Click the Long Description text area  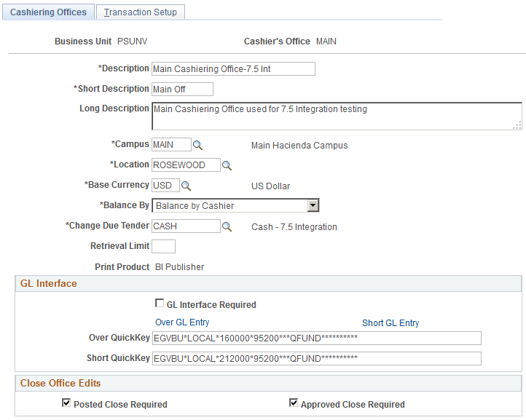[336, 116]
